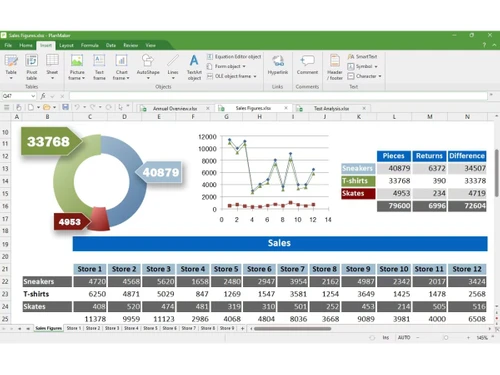Open the Undo history dropdown arrow
The width and height of the screenshot is (500, 375).
(85, 107)
